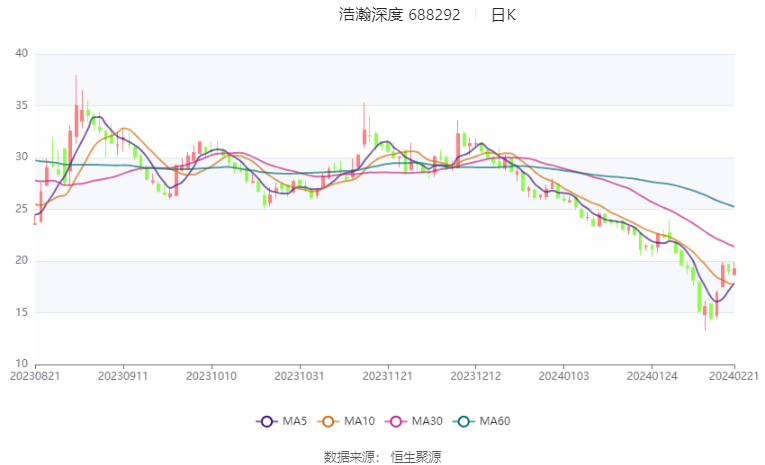This screenshot has height=465, width=765.
Task: Click y-axis value 35
Action: [x=21, y=105]
